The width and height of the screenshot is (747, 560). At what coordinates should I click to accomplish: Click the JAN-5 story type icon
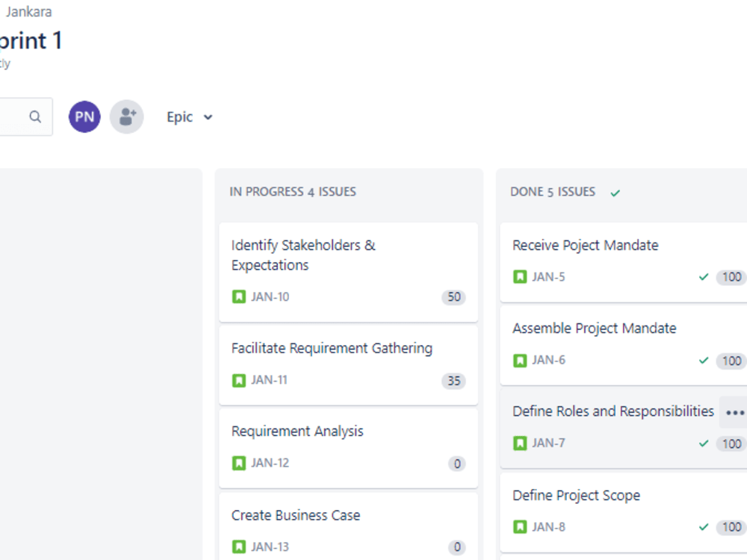[520, 277]
